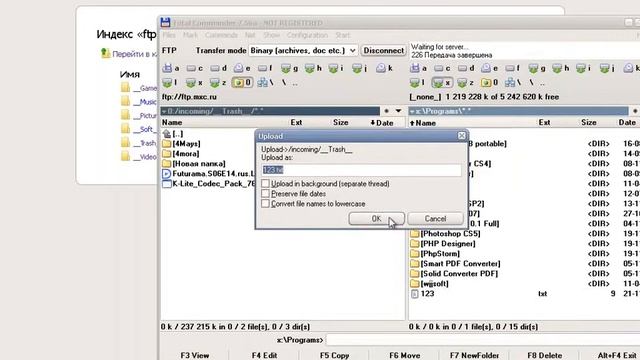Sort left panel by Date column

[382, 122]
